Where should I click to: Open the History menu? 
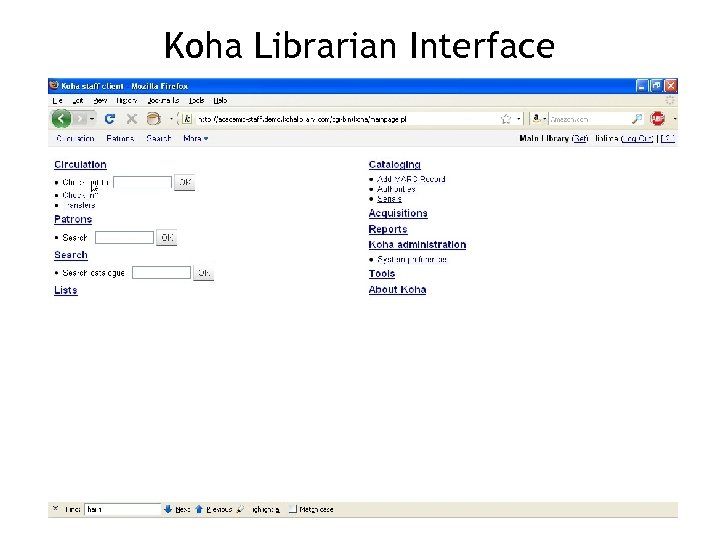(126, 100)
